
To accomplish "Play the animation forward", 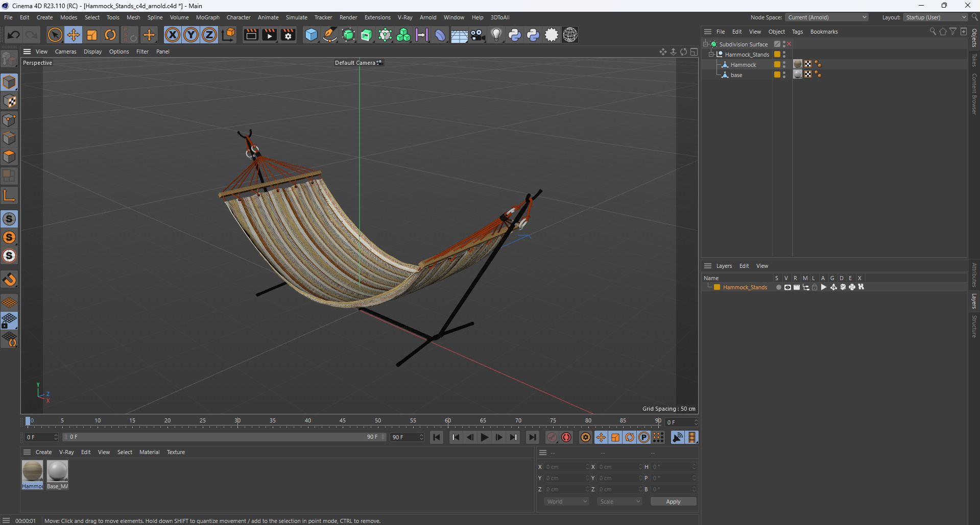I will [x=484, y=437].
